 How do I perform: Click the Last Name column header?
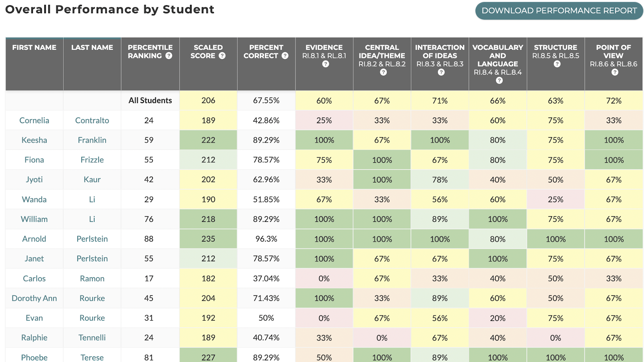[92, 48]
